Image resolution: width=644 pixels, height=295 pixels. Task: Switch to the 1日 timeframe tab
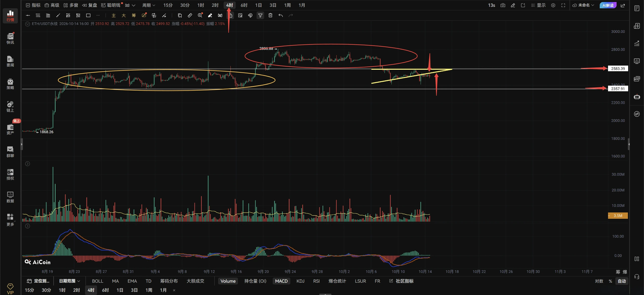pyautogui.click(x=258, y=5)
